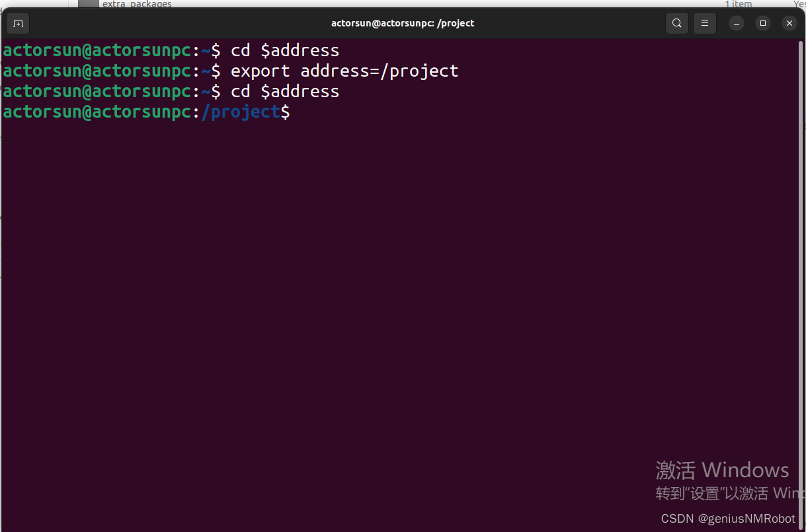
Task: Click the '1 item' label in the file manager behind
Action: click(x=739, y=4)
